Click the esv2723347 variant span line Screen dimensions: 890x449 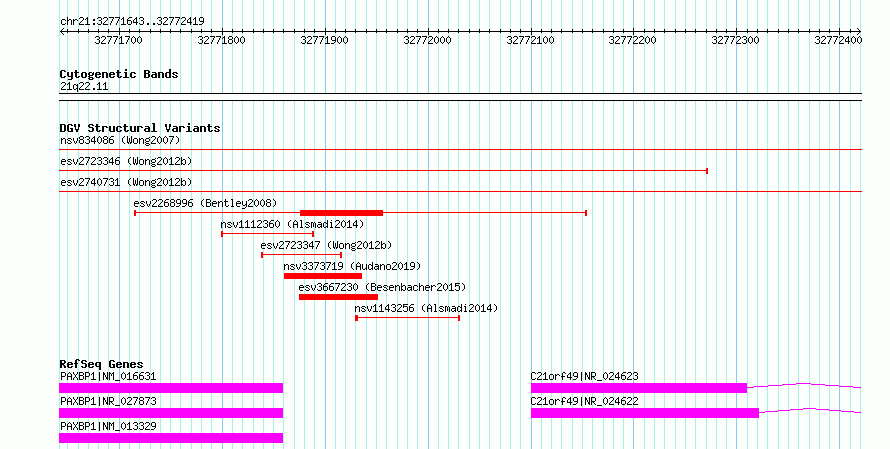pyautogui.click(x=301, y=255)
